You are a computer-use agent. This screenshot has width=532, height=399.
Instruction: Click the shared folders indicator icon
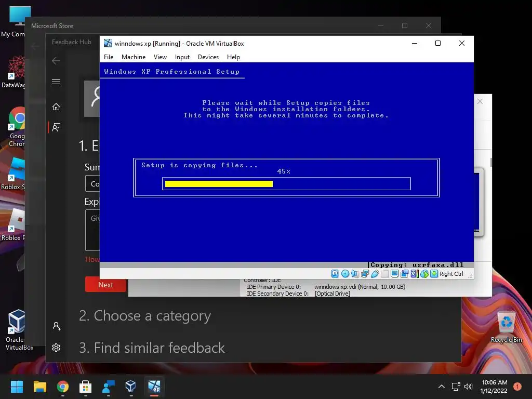pos(385,273)
